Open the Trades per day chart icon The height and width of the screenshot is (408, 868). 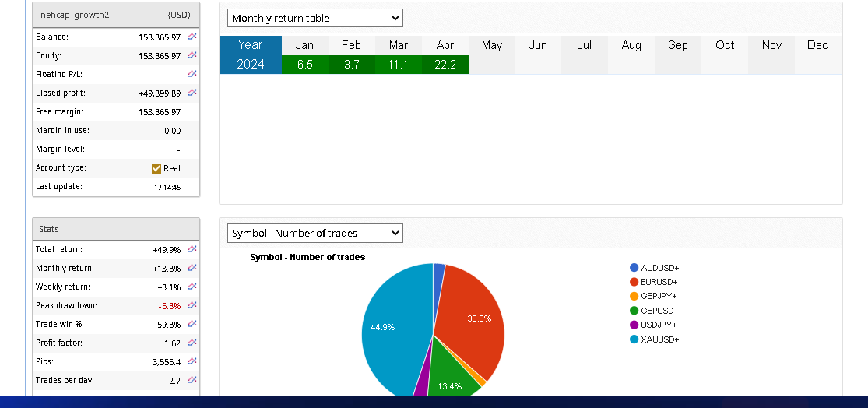192,380
